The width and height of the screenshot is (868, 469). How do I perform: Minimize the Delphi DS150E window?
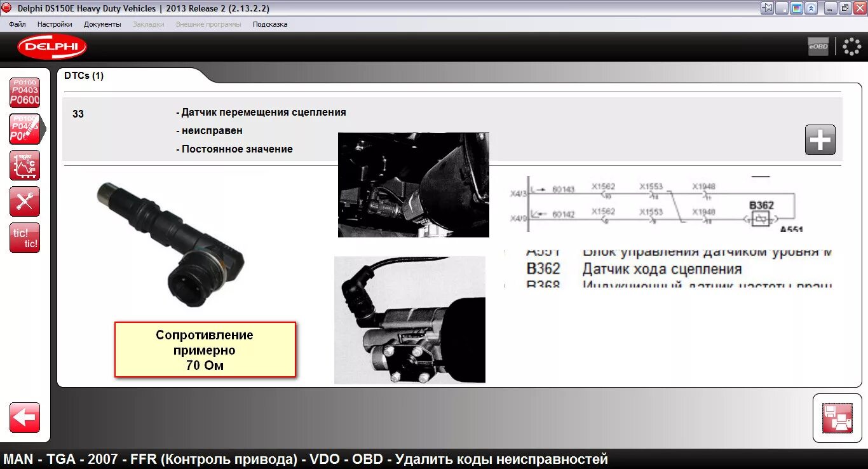[831, 8]
